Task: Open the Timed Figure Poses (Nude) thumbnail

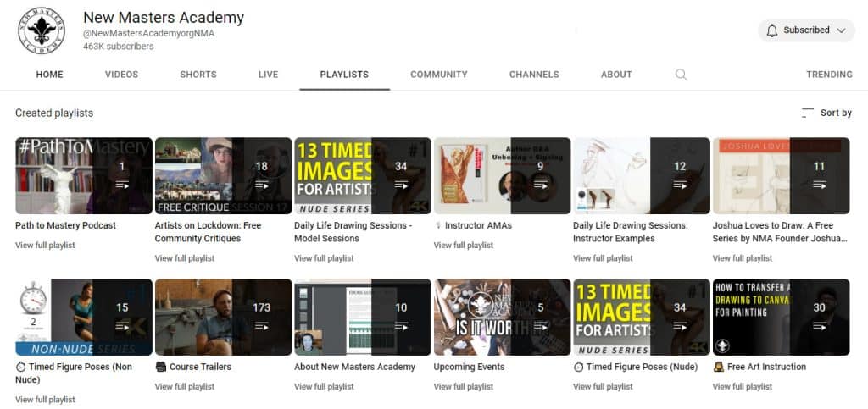Action: coord(642,318)
